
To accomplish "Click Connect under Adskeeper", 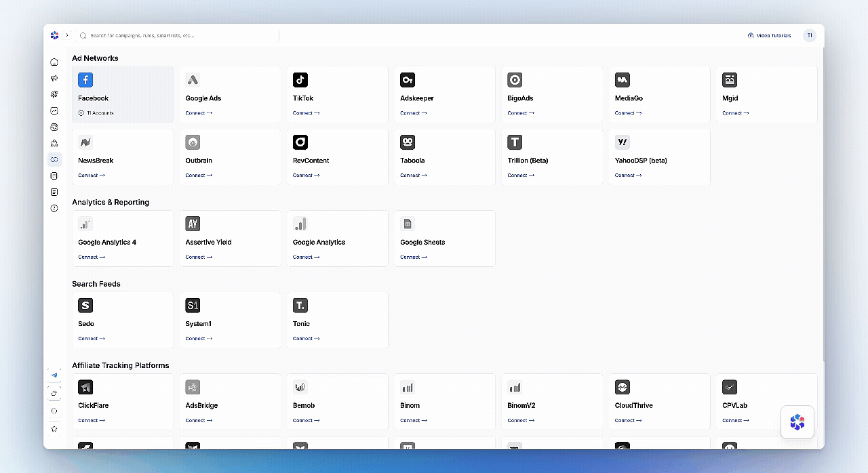I will tap(414, 113).
